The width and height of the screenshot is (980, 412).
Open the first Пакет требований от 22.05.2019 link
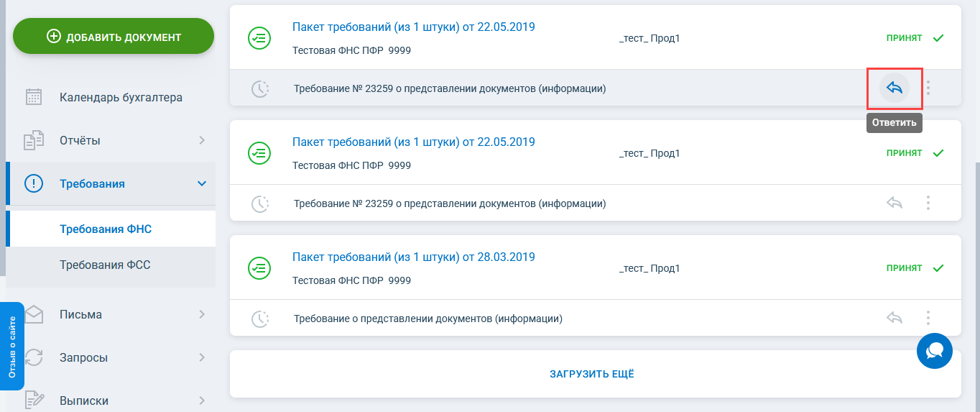(413, 27)
